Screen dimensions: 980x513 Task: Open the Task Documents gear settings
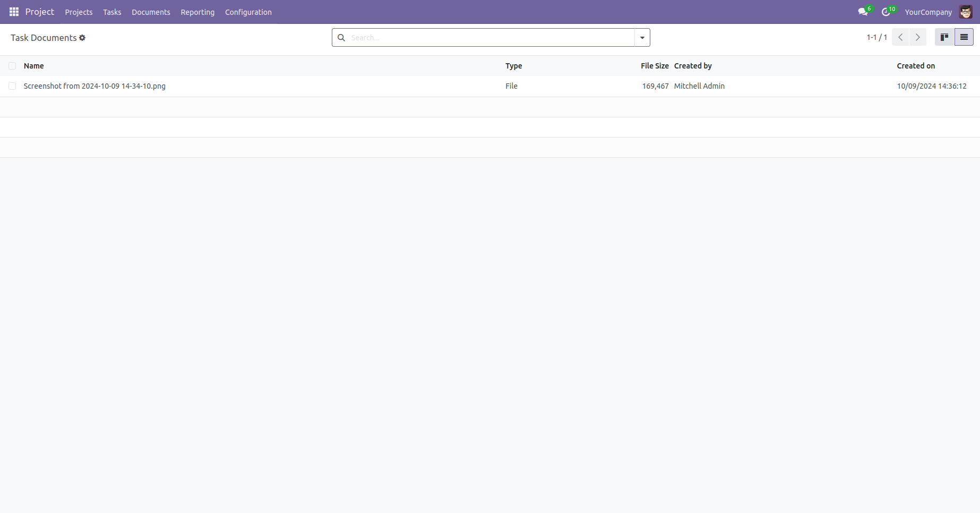tap(82, 38)
